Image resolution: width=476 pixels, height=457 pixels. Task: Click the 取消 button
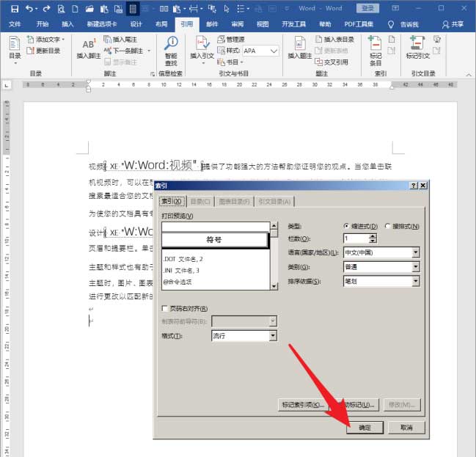tap(406, 428)
